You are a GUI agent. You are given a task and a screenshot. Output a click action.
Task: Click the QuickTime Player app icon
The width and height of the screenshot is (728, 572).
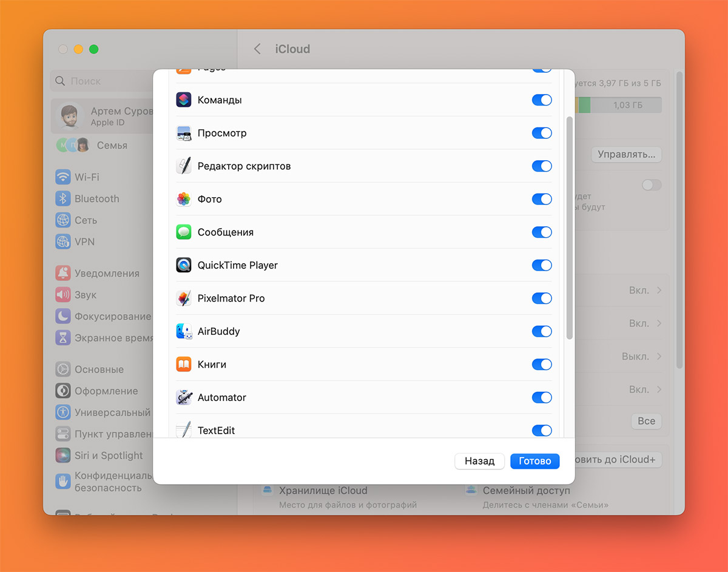[x=184, y=265]
